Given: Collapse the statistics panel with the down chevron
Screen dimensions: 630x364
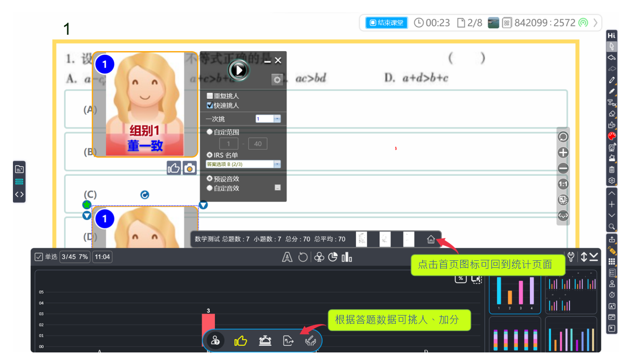Looking at the screenshot, I should 593,257.
